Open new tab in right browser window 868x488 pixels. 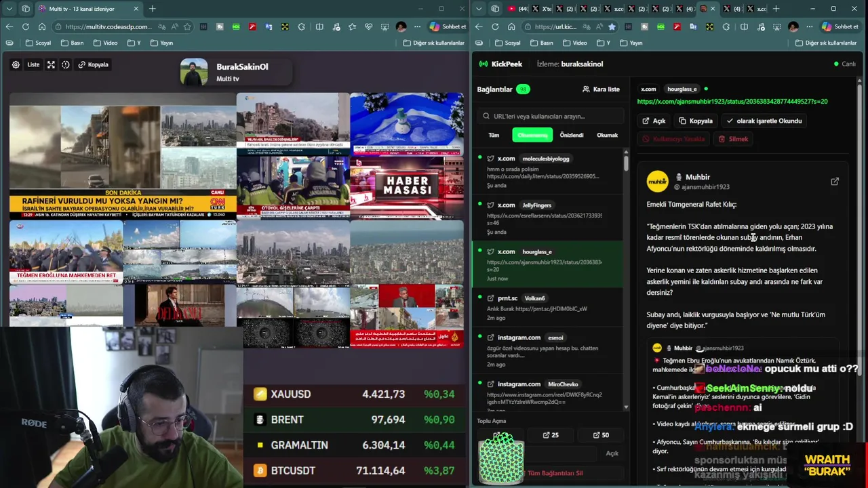(776, 9)
